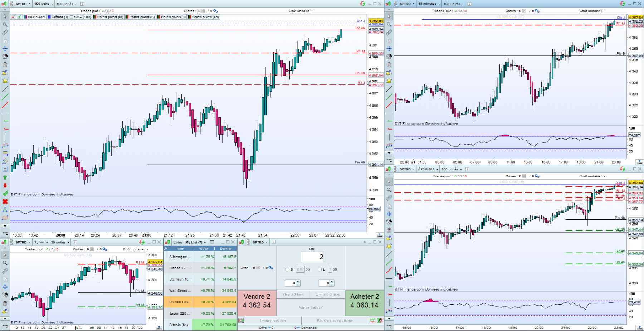Click the blue Clôture (J) color indicator
The height and width of the screenshot is (331, 644).
pyautogui.click(x=49, y=17)
